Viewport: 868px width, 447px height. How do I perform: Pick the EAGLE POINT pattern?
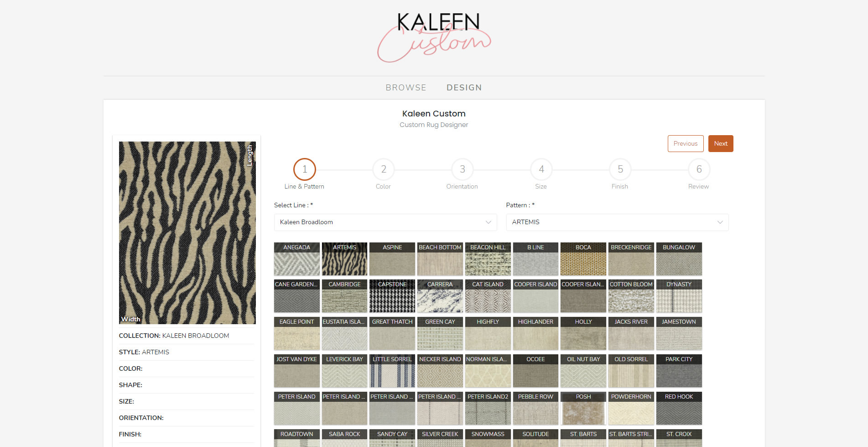tap(297, 333)
